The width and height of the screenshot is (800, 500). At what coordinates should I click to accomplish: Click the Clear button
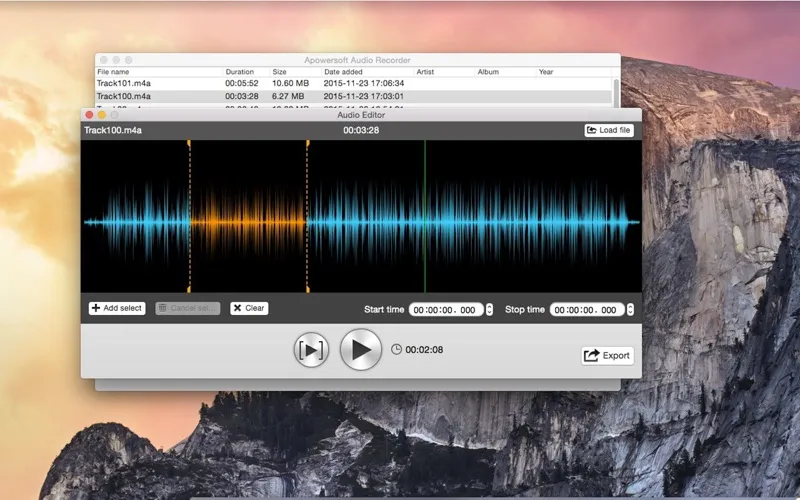pos(249,308)
